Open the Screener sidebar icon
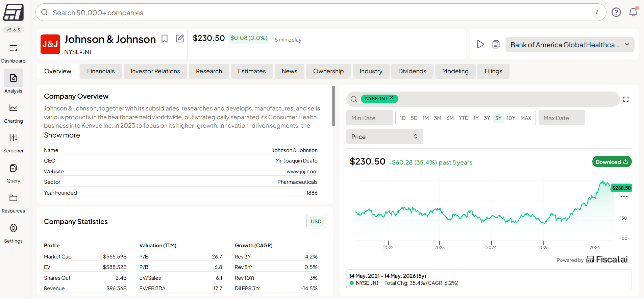Screen dimensions: 644x299 (14, 138)
